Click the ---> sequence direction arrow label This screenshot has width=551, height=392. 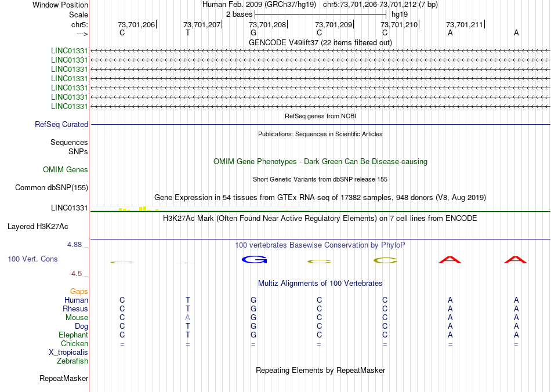(82, 34)
